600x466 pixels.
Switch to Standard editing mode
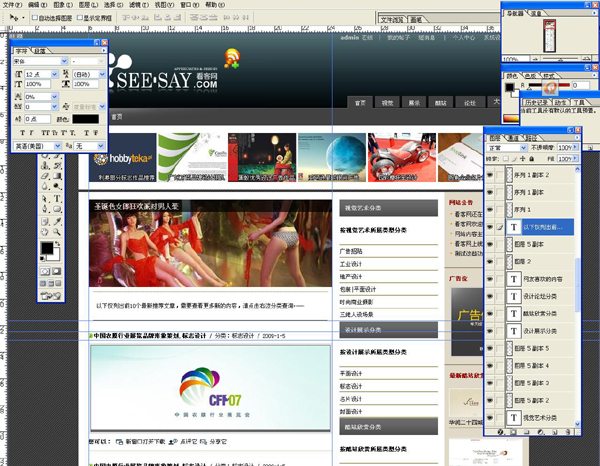tap(45, 271)
